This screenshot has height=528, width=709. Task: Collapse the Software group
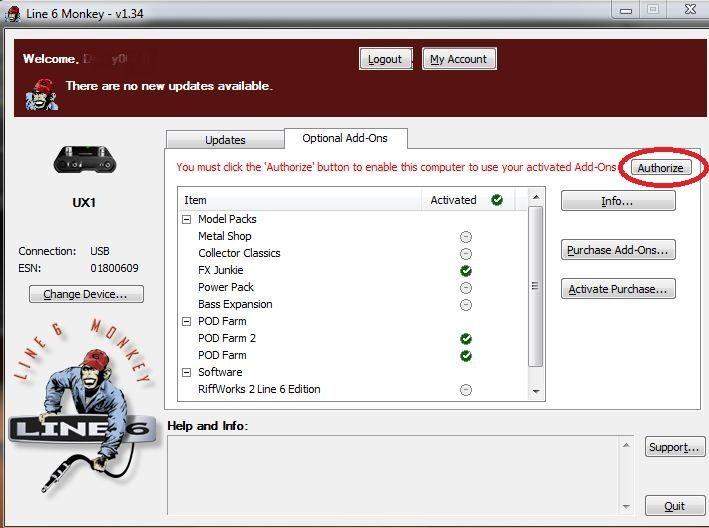(x=186, y=372)
